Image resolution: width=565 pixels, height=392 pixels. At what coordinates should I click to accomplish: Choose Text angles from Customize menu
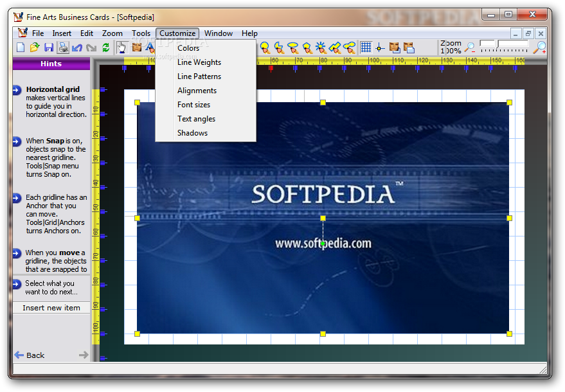(206, 118)
